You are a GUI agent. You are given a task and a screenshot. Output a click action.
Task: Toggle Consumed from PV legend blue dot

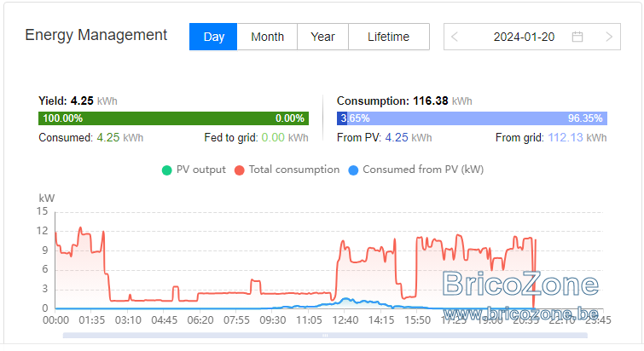pos(353,170)
